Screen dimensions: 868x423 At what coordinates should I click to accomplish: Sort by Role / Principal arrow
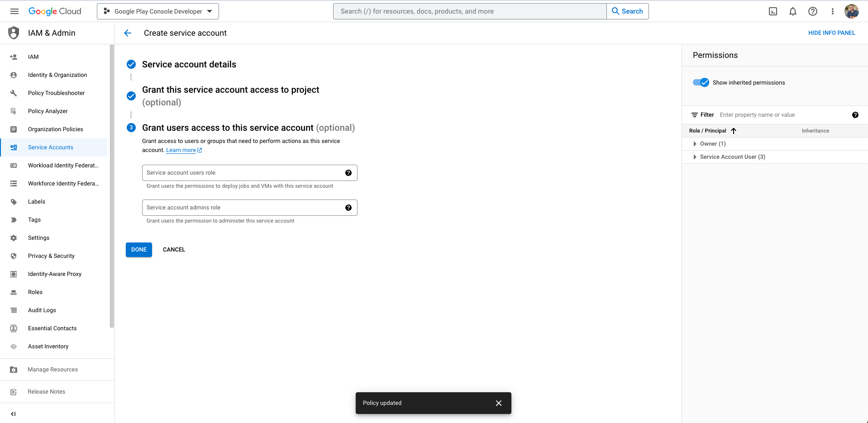click(734, 131)
